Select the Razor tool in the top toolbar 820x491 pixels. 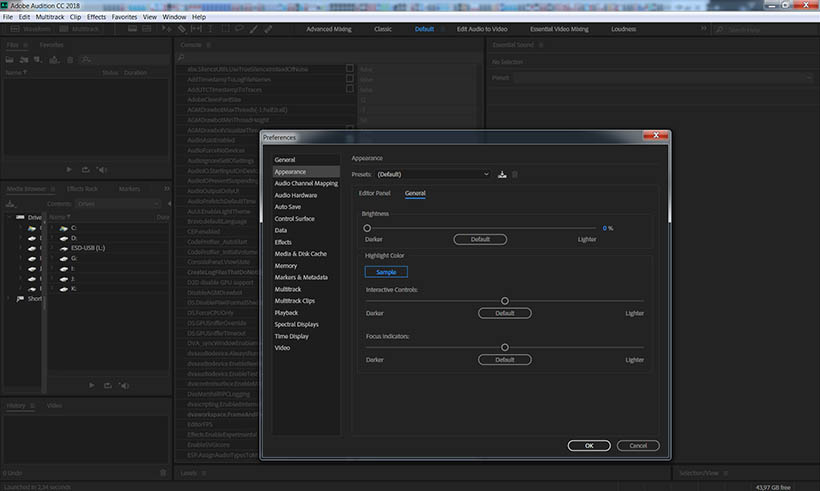pos(181,29)
